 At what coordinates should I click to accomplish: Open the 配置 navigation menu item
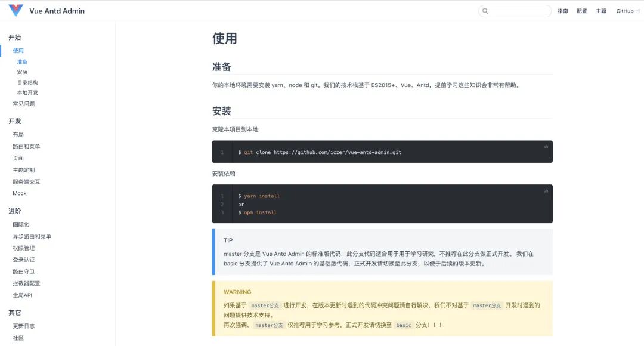pyautogui.click(x=581, y=11)
